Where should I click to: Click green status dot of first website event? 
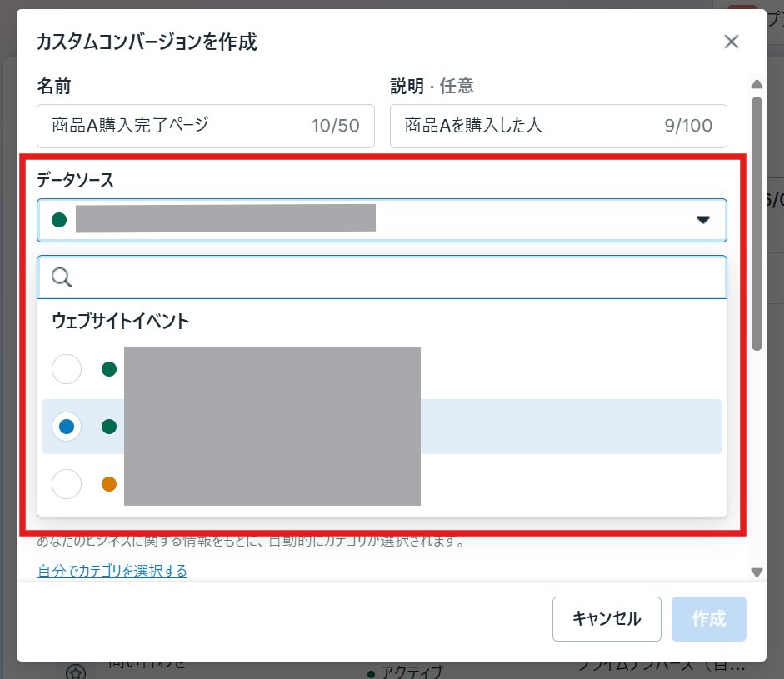[108, 369]
